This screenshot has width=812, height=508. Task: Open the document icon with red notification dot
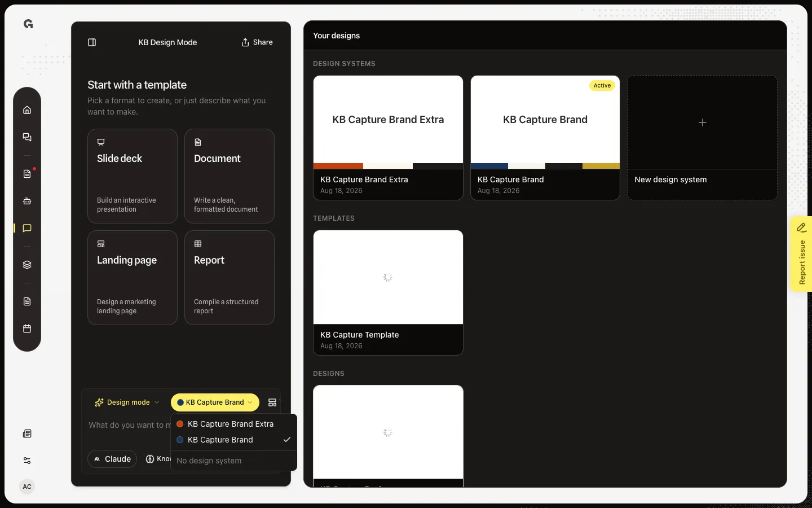[x=27, y=174]
